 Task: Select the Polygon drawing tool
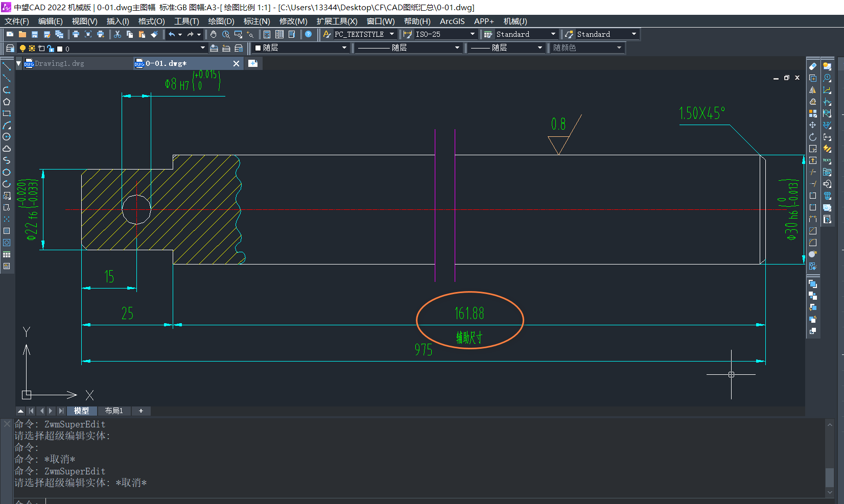(7, 102)
